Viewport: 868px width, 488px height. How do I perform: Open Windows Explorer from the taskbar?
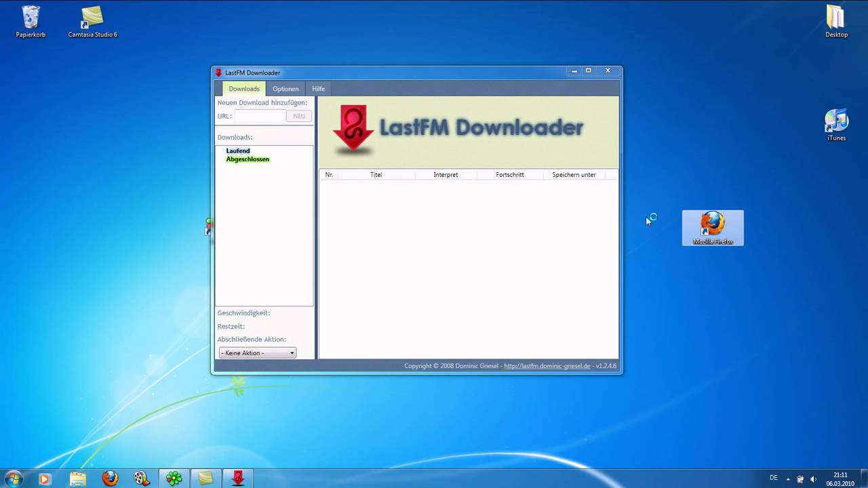click(x=78, y=479)
